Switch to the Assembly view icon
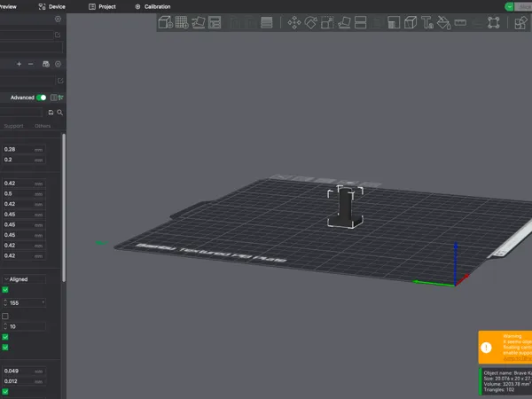This screenshot has height=399, width=532. point(494,23)
